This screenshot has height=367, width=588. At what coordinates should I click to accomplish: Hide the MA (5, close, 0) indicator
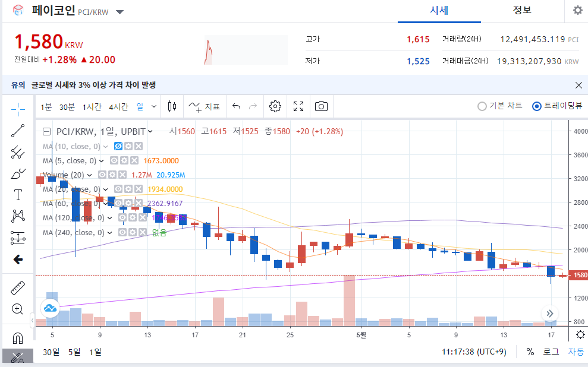click(x=114, y=161)
